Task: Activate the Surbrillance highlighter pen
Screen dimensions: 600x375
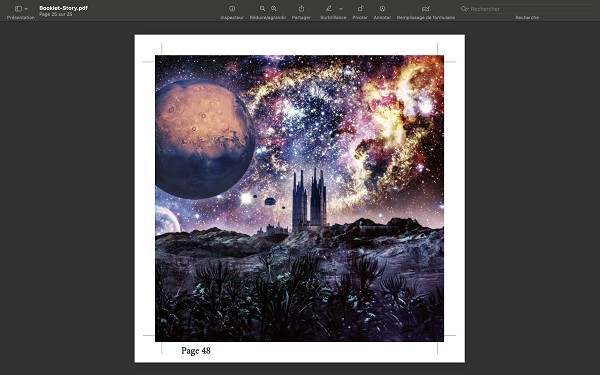Action: click(x=329, y=8)
